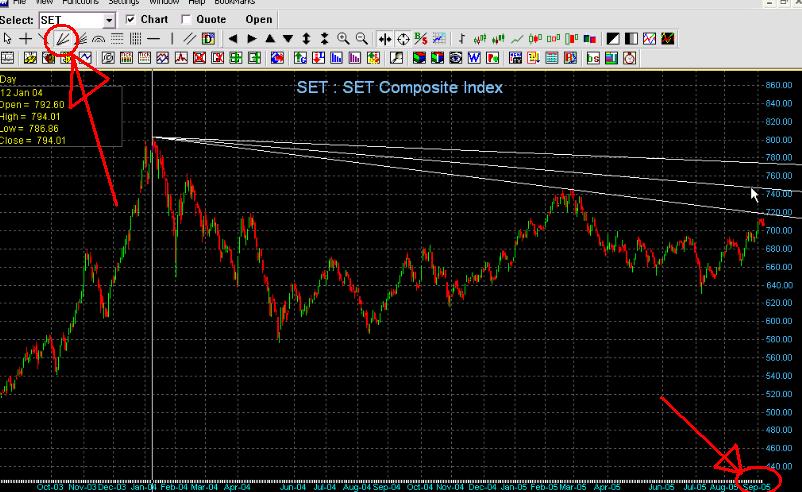Click the 'Low = 786.86' value

(x=29, y=129)
